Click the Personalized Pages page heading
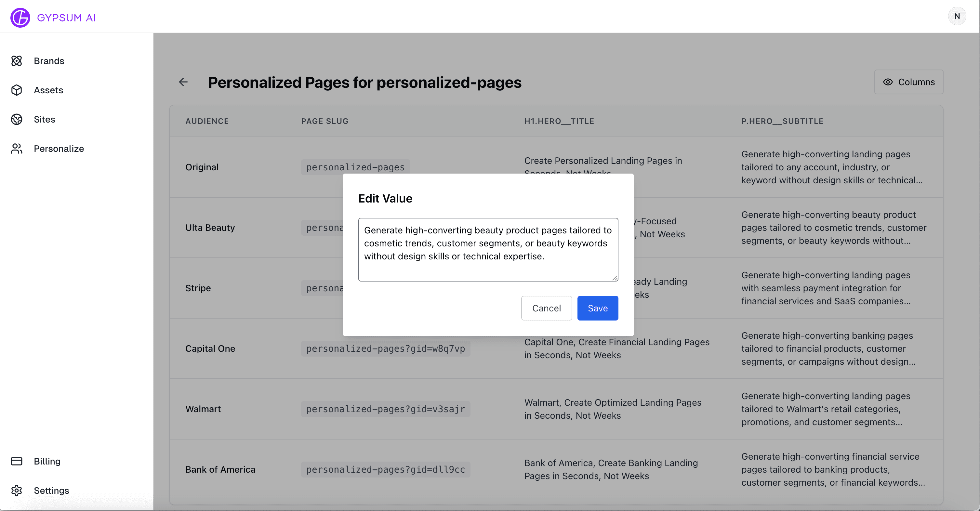The width and height of the screenshot is (980, 511). (x=364, y=83)
